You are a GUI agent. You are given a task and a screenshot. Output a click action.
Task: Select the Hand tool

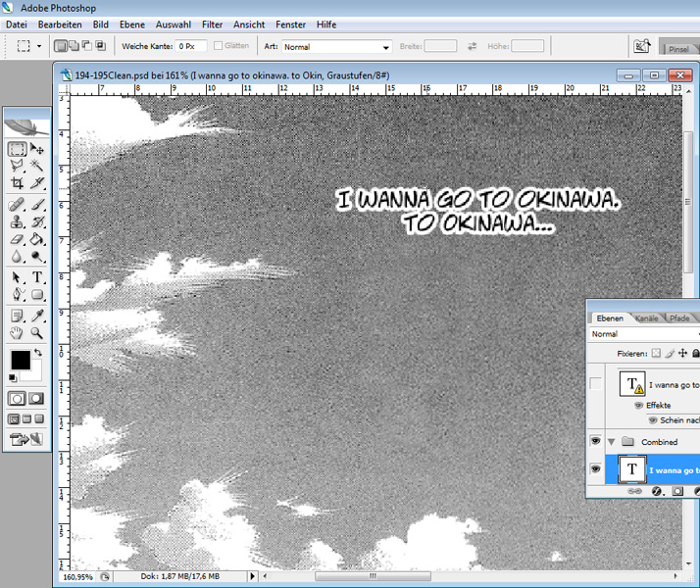pos(17,333)
